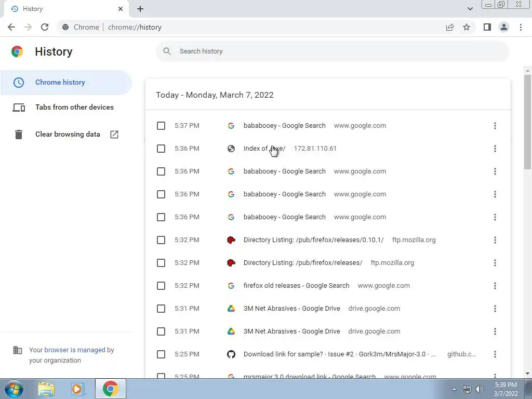532x399 pixels.
Task: Open Clear browsing data
Action: tap(66, 135)
